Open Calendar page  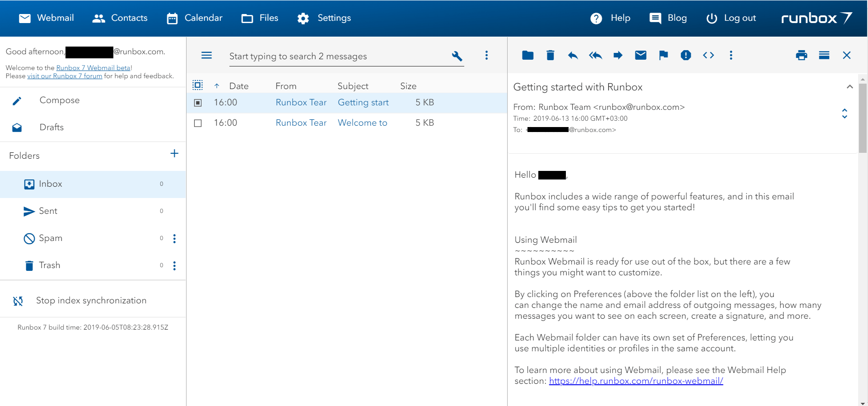[x=194, y=18]
